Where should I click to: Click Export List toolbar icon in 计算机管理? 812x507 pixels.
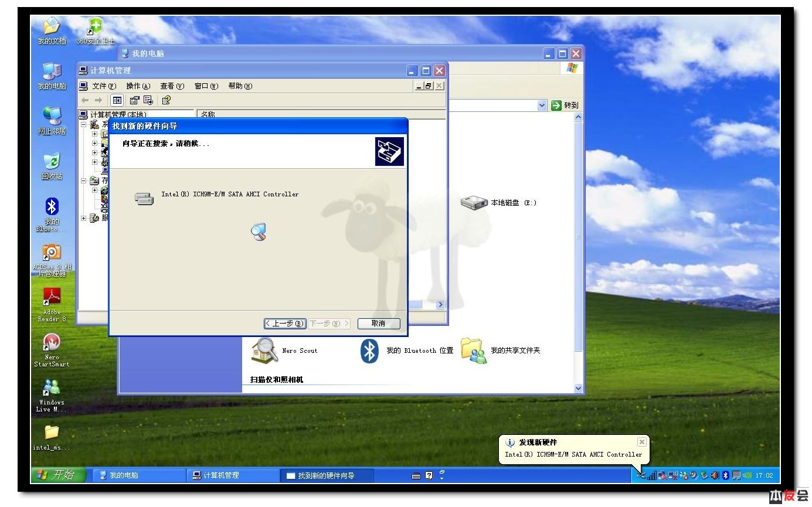[148, 100]
